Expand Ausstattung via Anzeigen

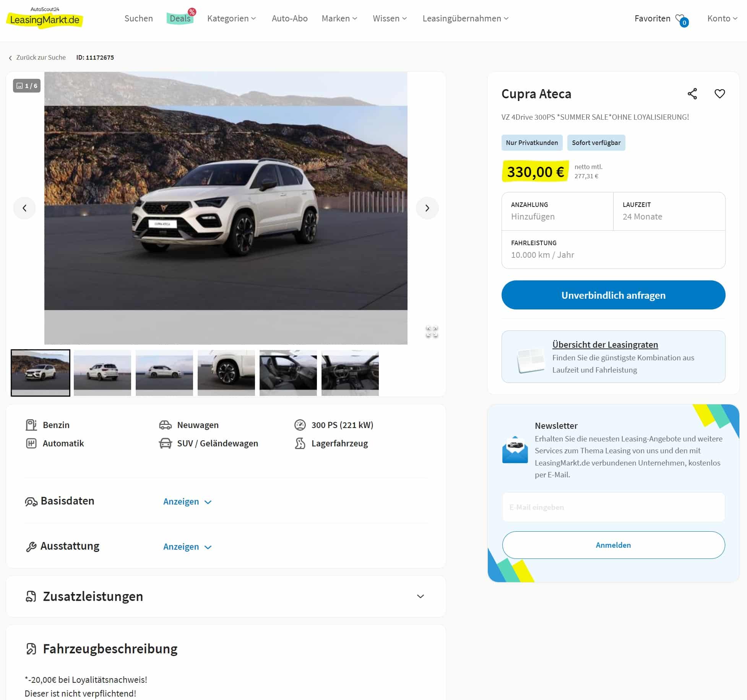(x=187, y=547)
